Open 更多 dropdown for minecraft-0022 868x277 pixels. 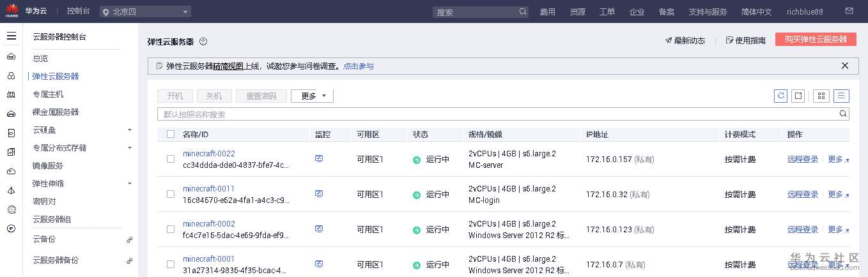coord(839,160)
